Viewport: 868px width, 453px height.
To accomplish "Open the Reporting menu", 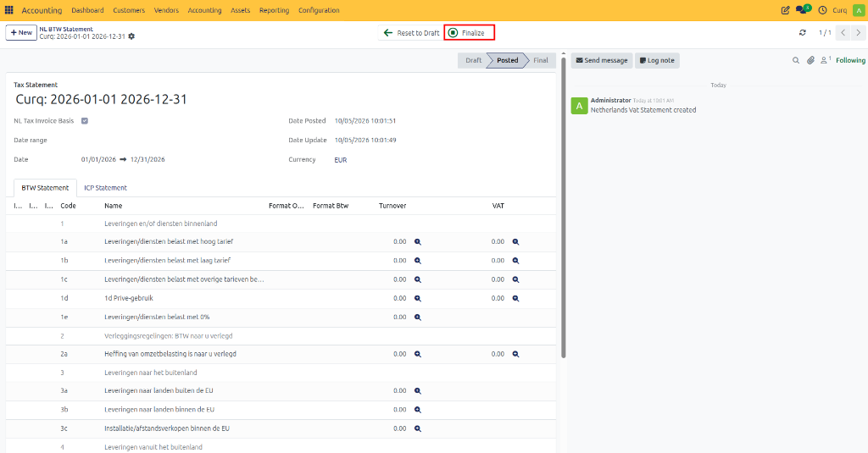I will point(274,10).
